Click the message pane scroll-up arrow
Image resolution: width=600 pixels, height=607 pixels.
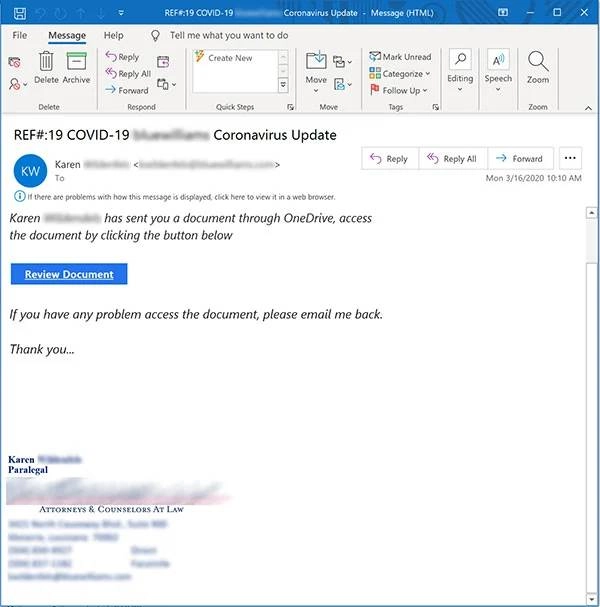coord(591,213)
